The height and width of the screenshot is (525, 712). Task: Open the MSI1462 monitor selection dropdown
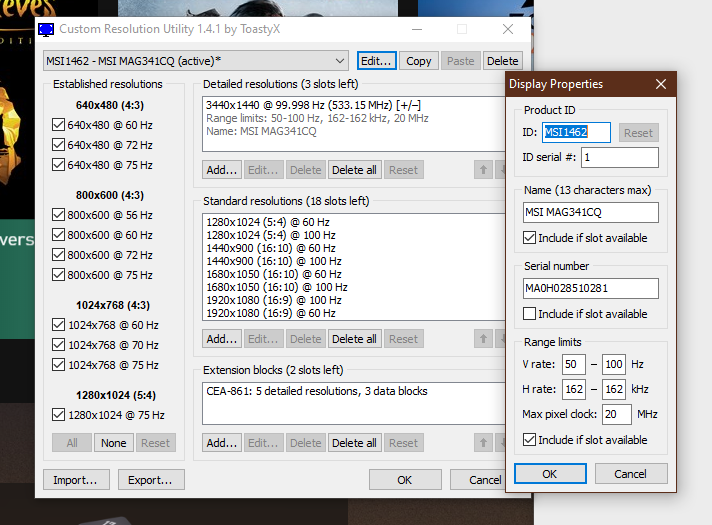(x=196, y=61)
